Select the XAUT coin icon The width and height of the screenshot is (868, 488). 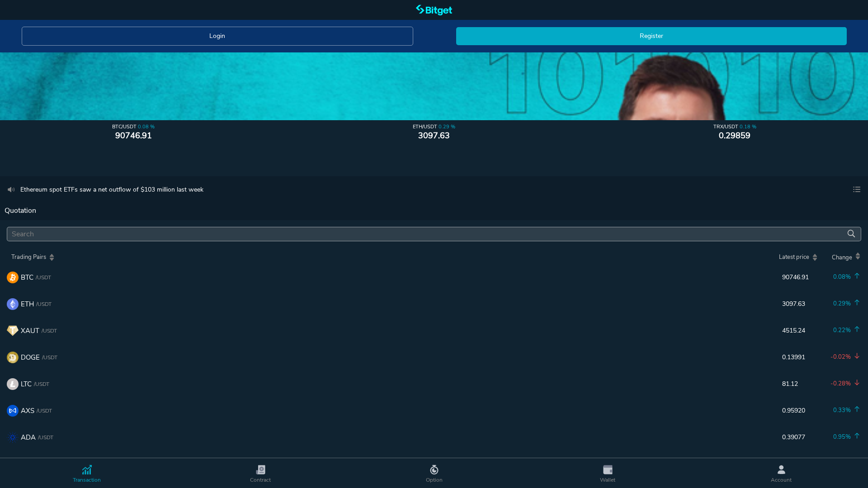tap(13, 331)
